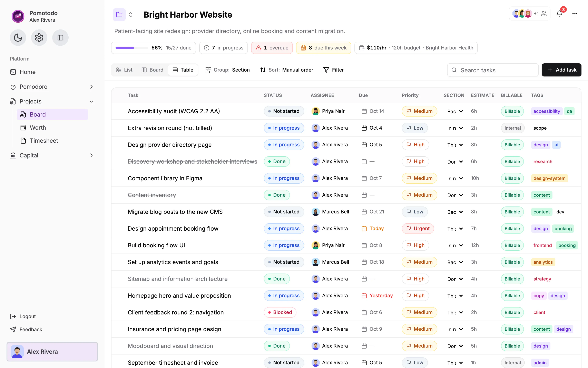Click the 56% progress bar chip
The width and height of the screenshot is (588, 368).
click(x=154, y=48)
